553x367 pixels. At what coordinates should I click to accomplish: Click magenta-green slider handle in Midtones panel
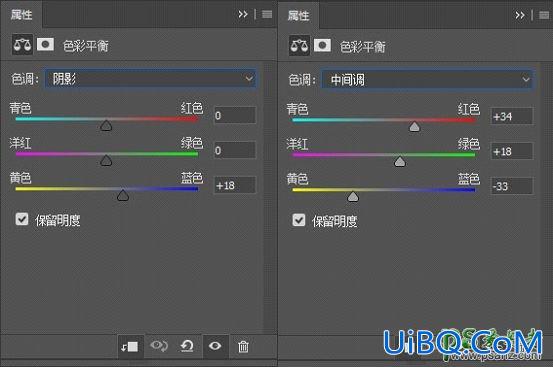400,161
